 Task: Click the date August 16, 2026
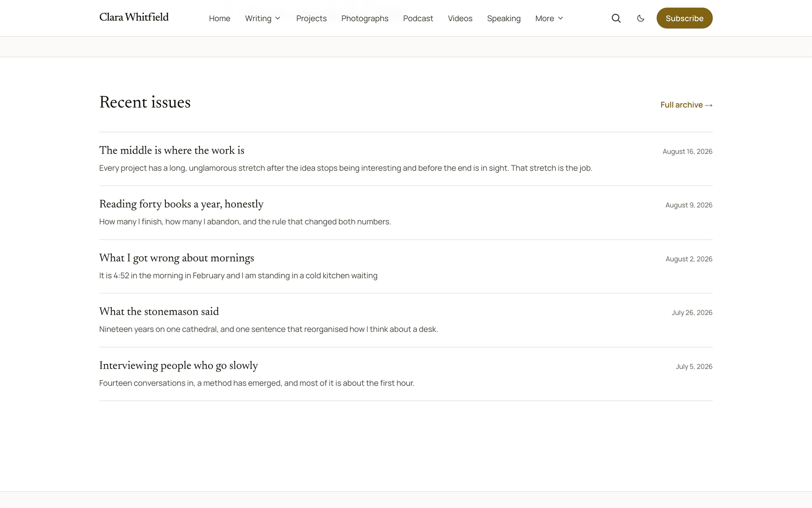[x=687, y=151]
